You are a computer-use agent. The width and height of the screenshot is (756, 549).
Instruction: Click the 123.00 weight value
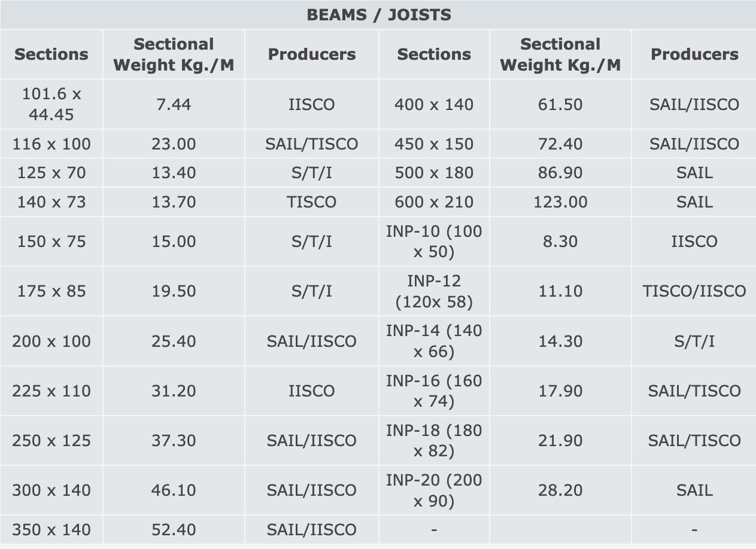(x=560, y=202)
